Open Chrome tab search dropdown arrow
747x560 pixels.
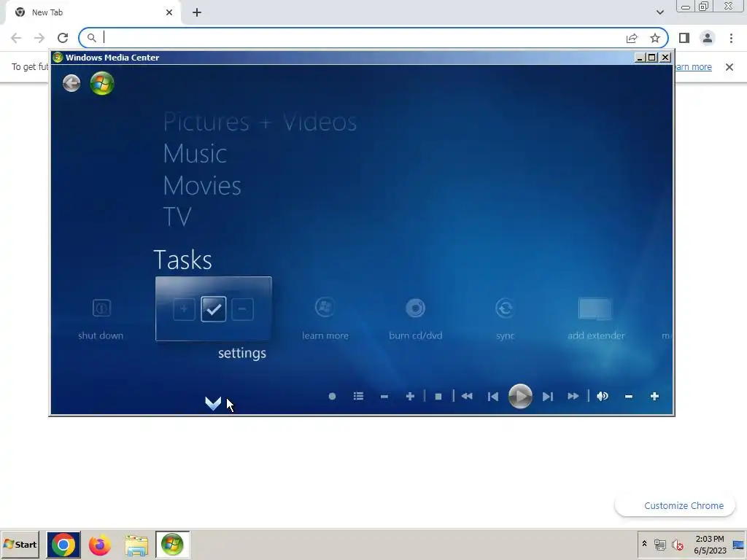(659, 12)
